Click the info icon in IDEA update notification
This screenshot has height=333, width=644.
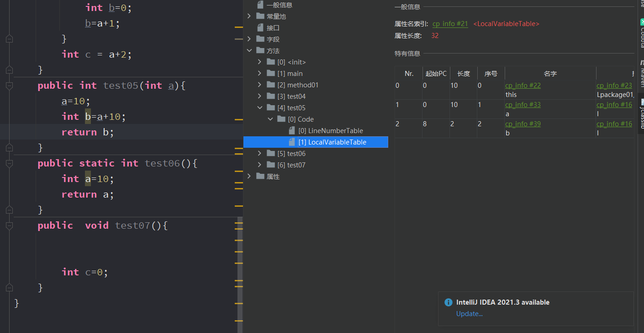448,302
